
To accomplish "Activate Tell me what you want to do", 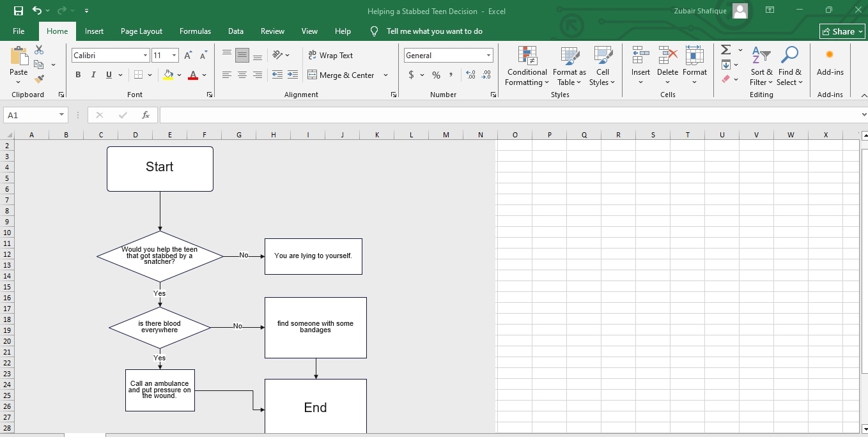I will [x=435, y=31].
